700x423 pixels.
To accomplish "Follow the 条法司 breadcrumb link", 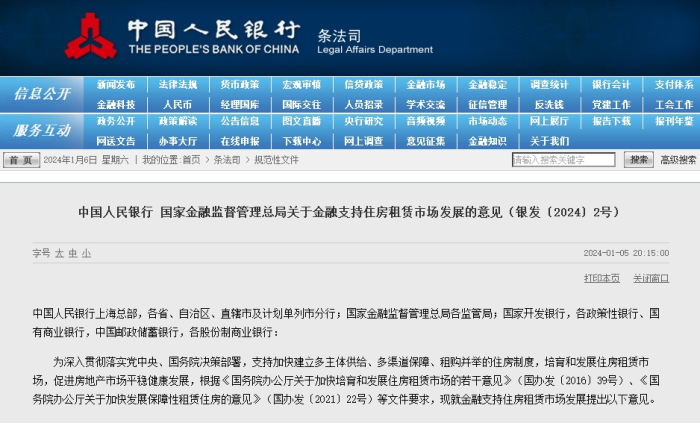I will (227, 160).
